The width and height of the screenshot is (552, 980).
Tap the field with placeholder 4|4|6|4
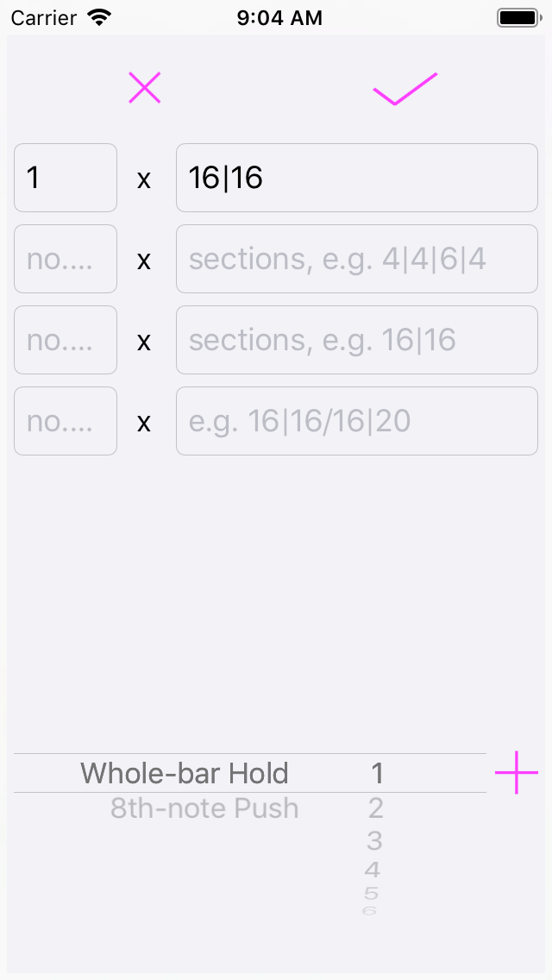click(356, 259)
